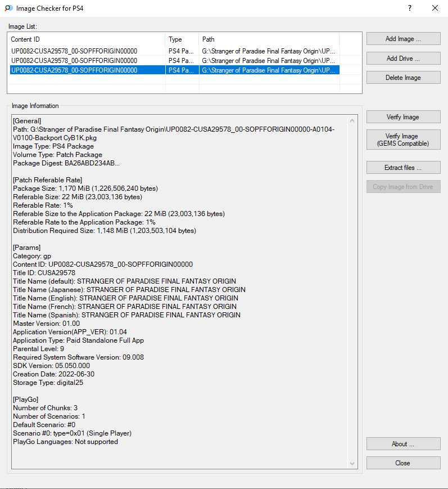Click the Required System Software Version line
Image resolution: width=448 pixels, height=489 pixels.
tap(78, 357)
